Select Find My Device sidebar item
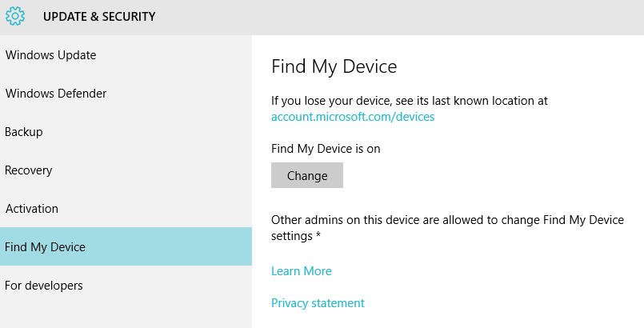 tap(46, 247)
